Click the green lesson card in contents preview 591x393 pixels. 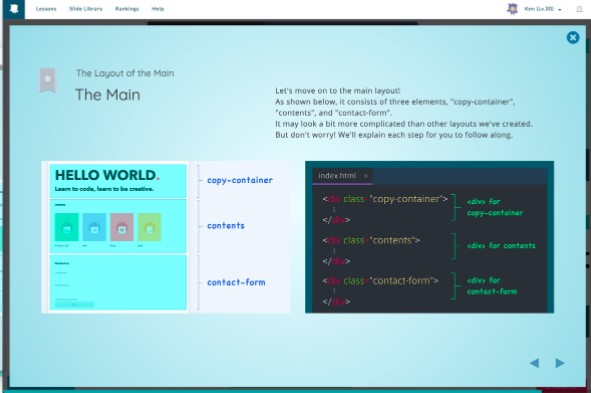pos(67,227)
